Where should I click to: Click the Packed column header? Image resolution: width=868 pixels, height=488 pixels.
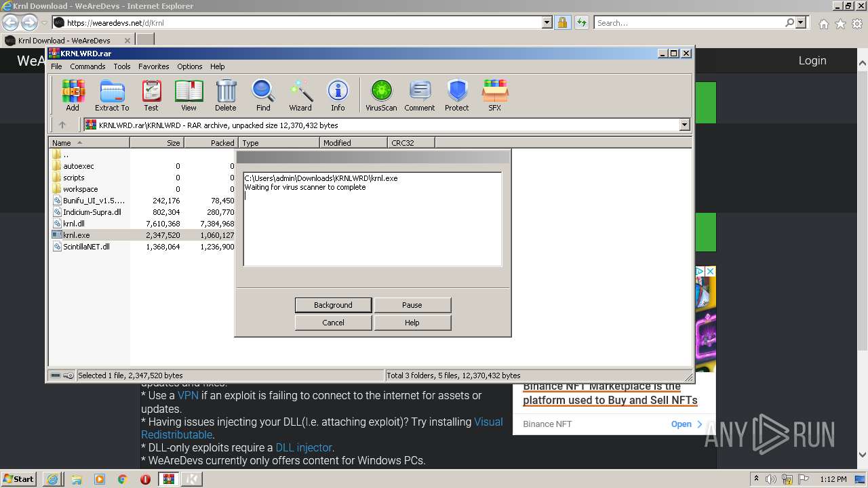[x=211, y=142]
